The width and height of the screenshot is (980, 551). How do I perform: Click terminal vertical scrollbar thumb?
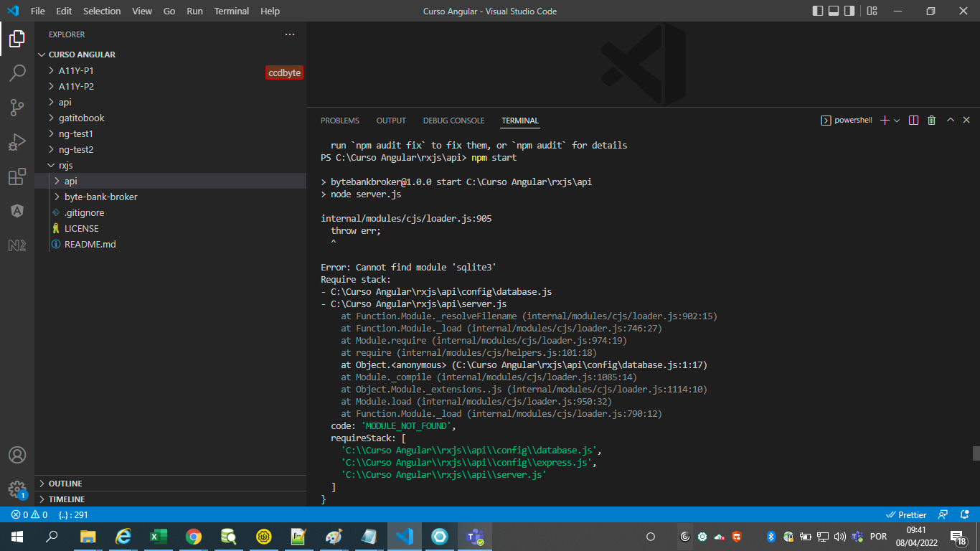tap(976, 453)
